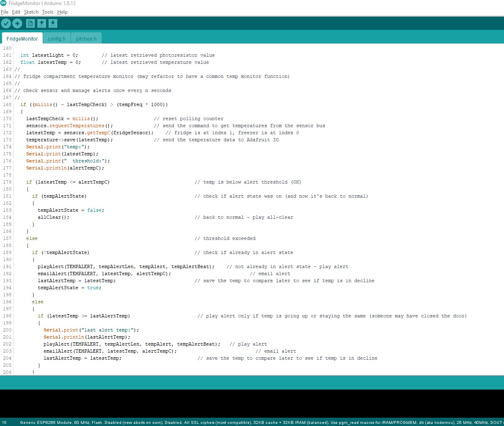Click the sensors.requestTemperatures() line
Image resolution: width=504 pixels, height=426 pixels.
point(69,126)
